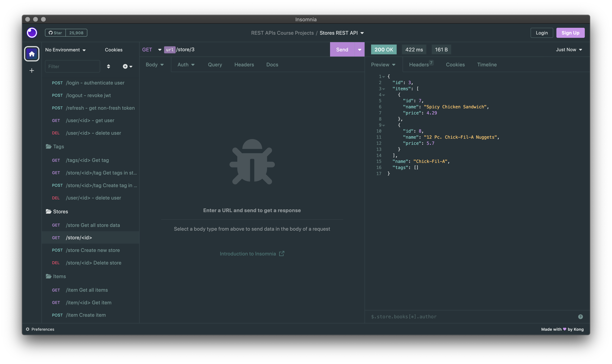
Task: Open the Body type dropdown
Action: pos(155,65)
